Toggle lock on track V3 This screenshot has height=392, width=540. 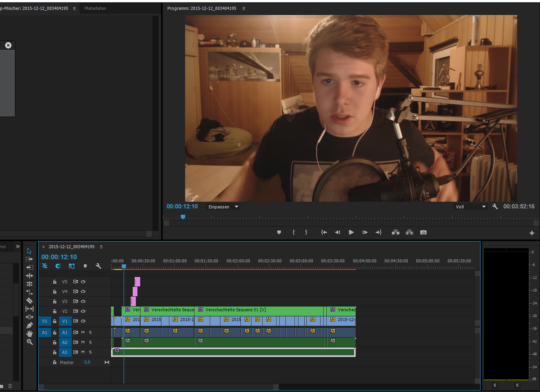(54, 302)
